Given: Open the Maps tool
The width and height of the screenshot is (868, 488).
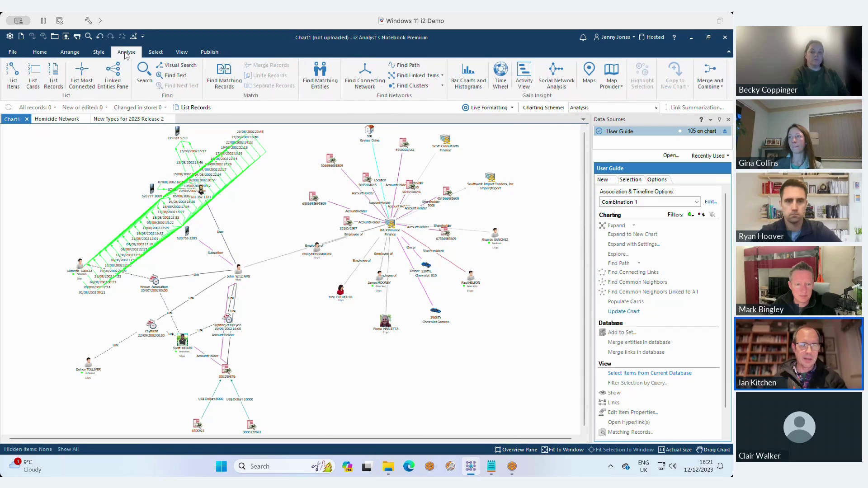Looking at the screenshot, I should [589, 73].
